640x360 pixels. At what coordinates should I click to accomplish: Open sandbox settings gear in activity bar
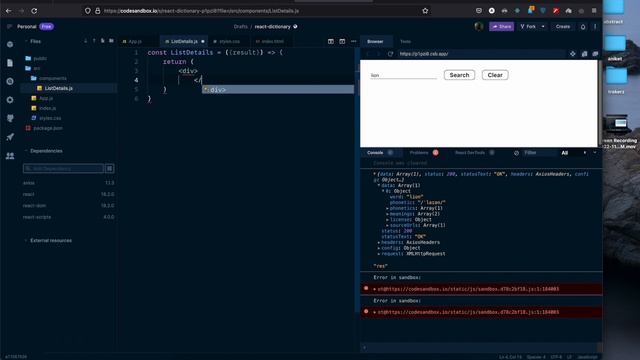(x=10, y=100)
